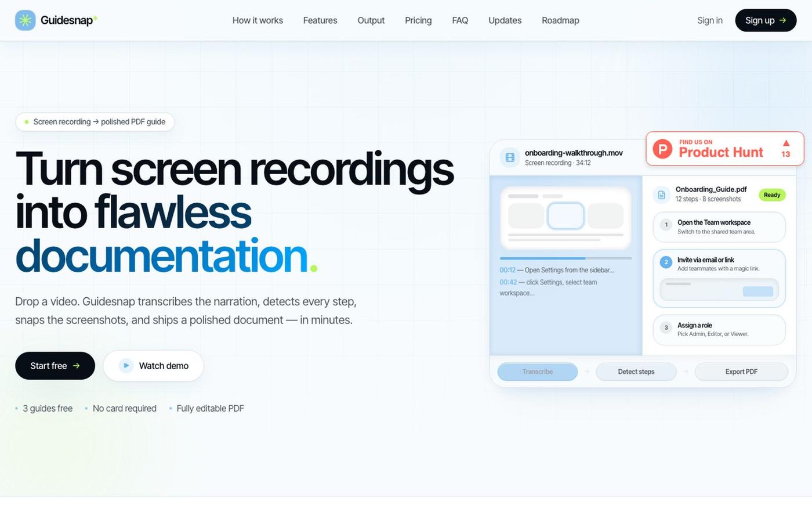Select step 1 Open the Team workspace
This screenshot has height=508, width=812.
pyautogui.click(x=719, y=227)
